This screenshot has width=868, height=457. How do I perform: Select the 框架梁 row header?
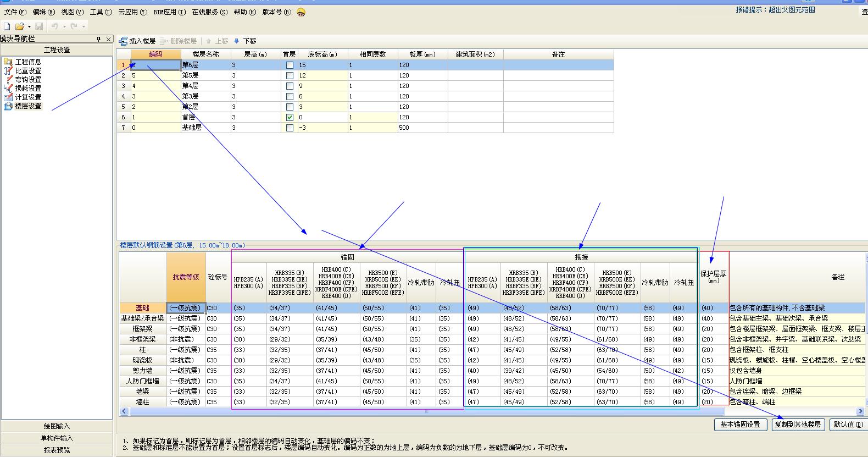point(143,329)
